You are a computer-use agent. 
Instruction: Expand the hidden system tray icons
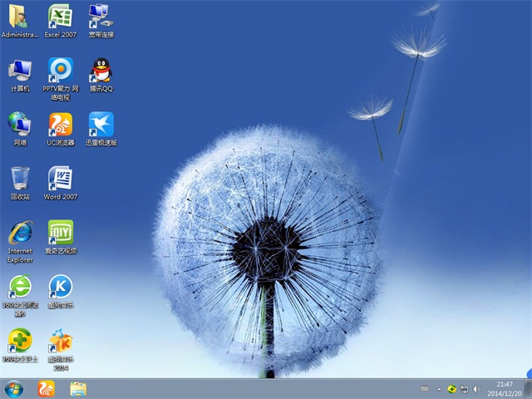[439, 389]
